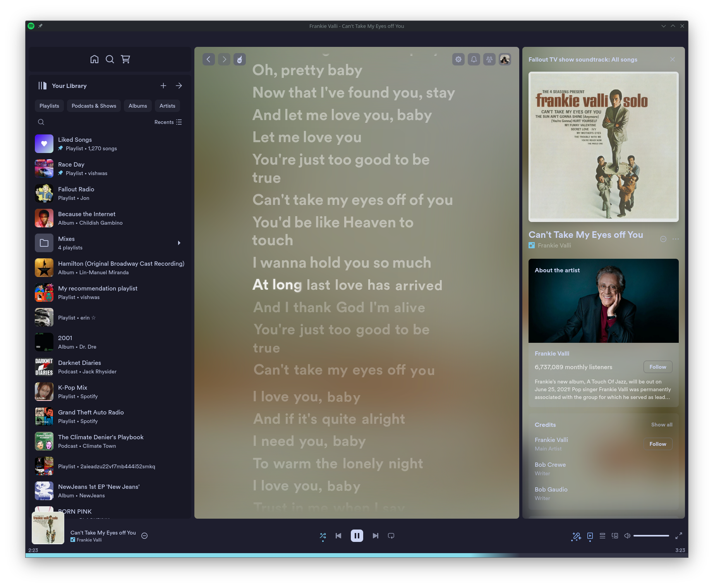Open the user profile avatar
Screen dimensions: 714x588
tap(505, 59)
